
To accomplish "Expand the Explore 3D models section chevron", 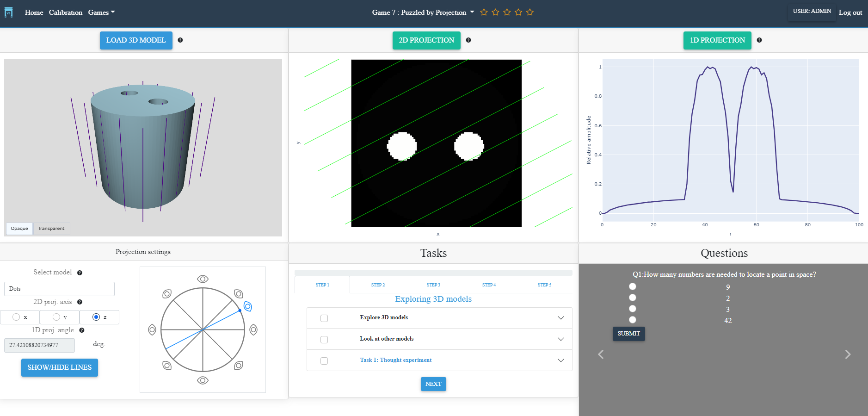I will point(561,318).
